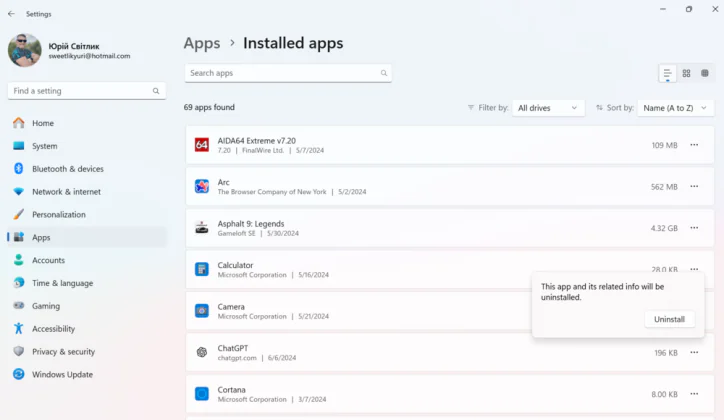Screen dimensions: 724x420
Task: Open Windows Update settings
Action: tap(87, 374)
